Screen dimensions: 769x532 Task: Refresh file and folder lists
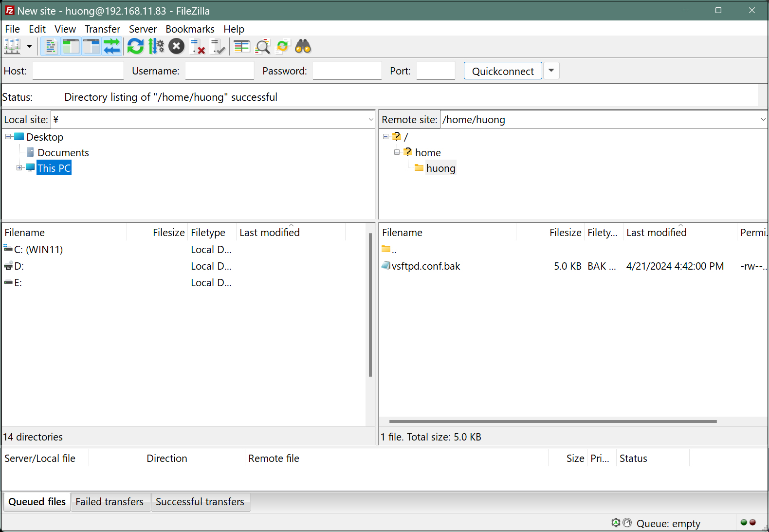coord(135,47)
